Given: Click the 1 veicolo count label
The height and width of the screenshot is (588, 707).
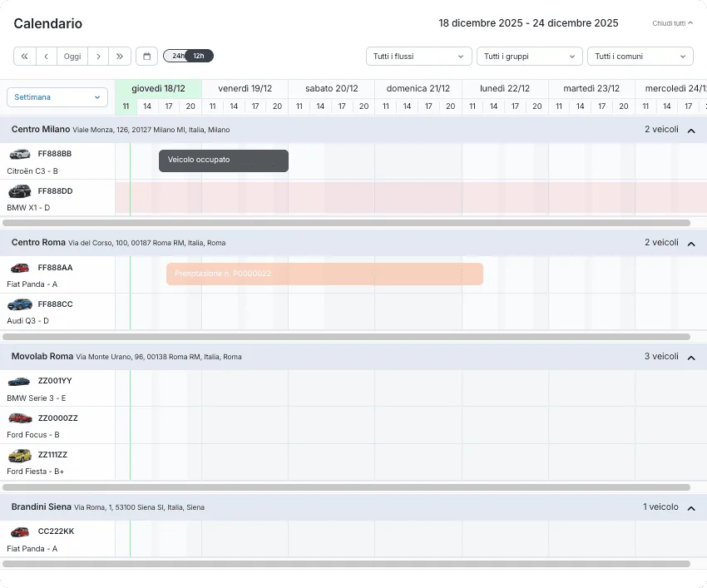Looking at the screenshot, I should 660,506.
